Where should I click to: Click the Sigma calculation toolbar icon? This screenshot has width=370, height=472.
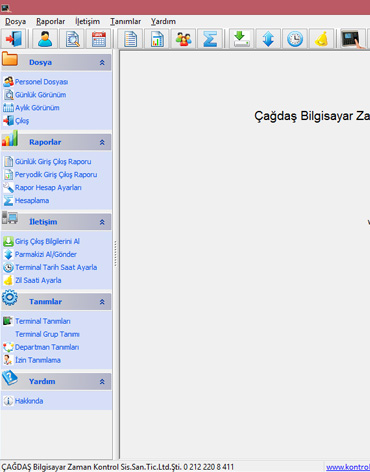(x=210, y=39)
